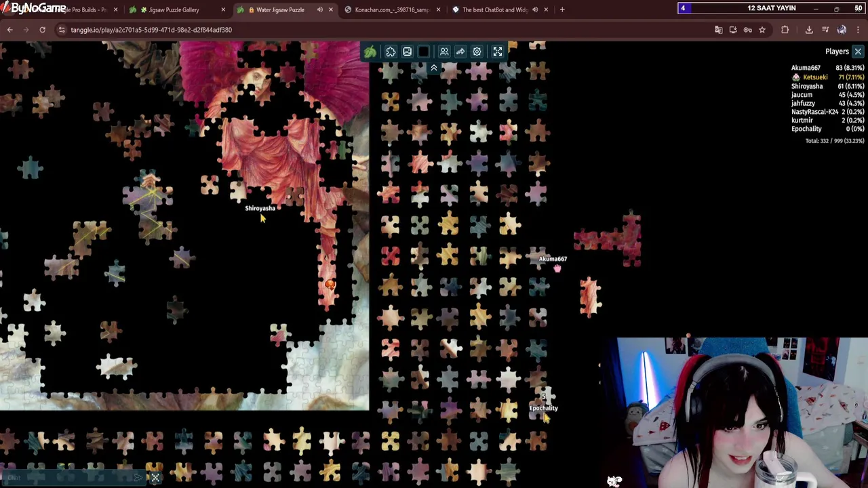Close the Players panel
This screenshot has height=488, width=868.
click(x=858, y=52)
